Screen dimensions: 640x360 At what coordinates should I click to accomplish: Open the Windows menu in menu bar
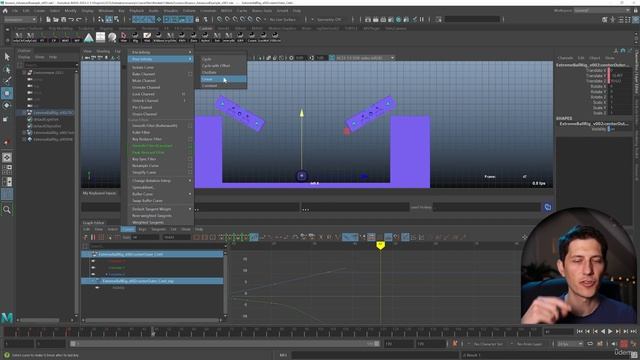106,11
